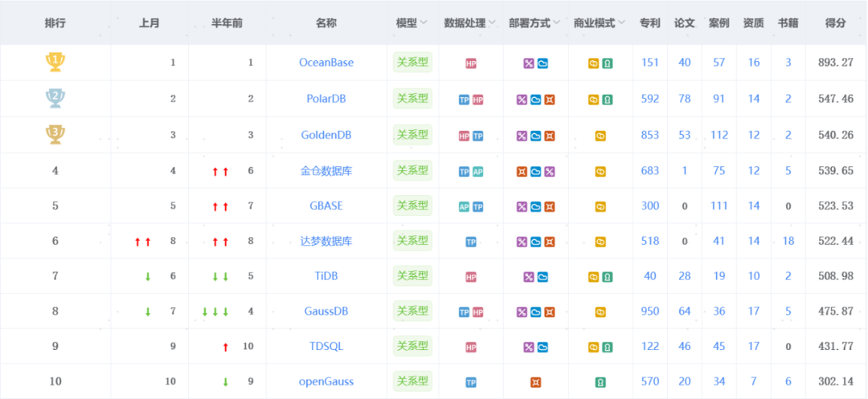Open the OceanBase database link
This screenshot has height=399, width=868.
click(326, 63)
